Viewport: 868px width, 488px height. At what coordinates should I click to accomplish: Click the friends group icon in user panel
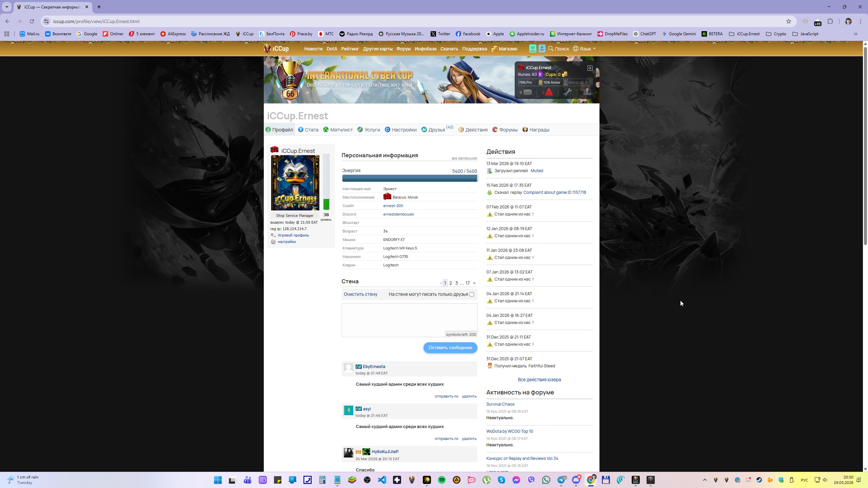point(587,92)
